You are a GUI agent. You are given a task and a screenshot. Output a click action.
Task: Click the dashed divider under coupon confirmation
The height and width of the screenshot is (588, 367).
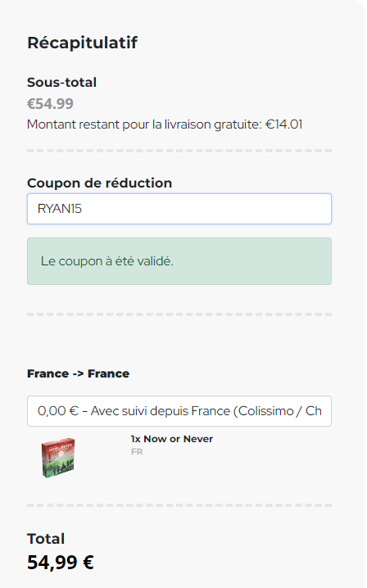(x=179, y=314)
